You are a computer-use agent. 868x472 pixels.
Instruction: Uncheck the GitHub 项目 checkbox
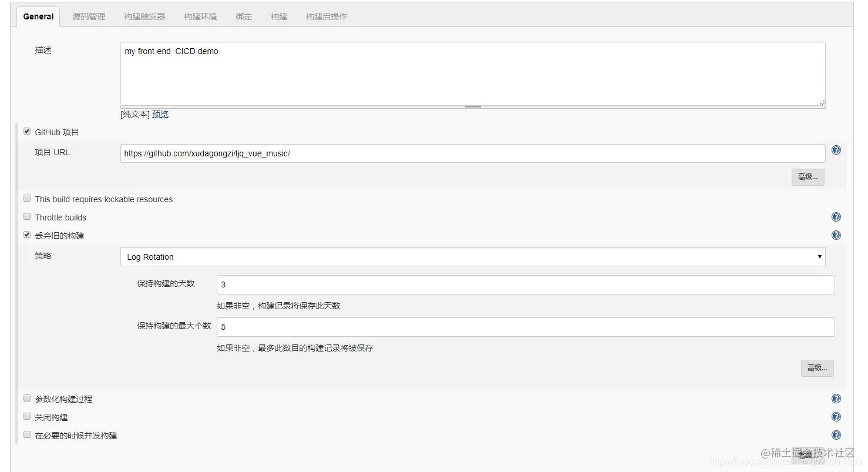[x=27, y=131]
